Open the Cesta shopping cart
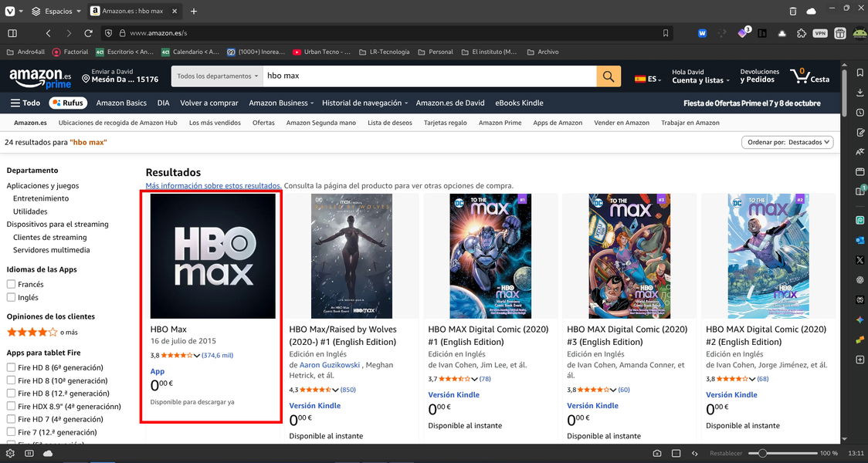The image size is (868, 463). 809,76
